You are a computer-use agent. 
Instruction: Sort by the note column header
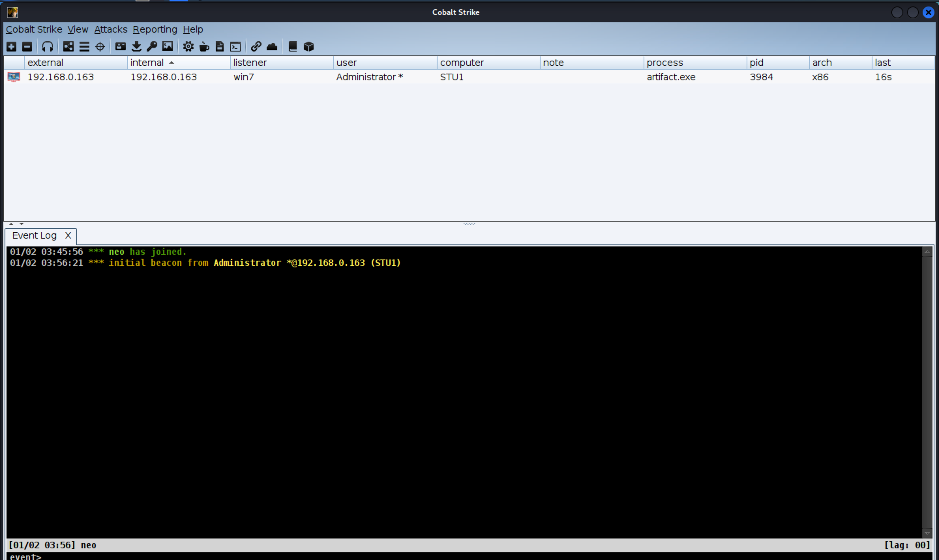[x=592, y=63]
